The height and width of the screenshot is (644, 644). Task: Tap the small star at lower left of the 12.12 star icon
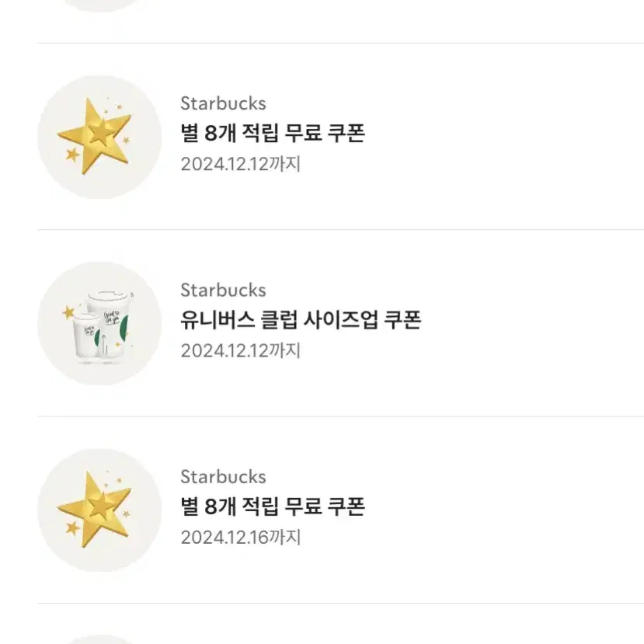(73, 155)
